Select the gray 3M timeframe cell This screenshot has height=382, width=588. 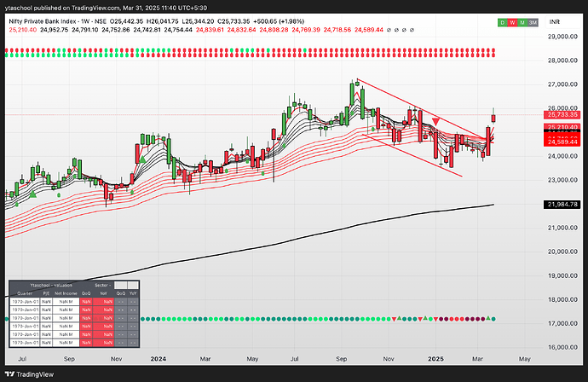coord(533,22)
